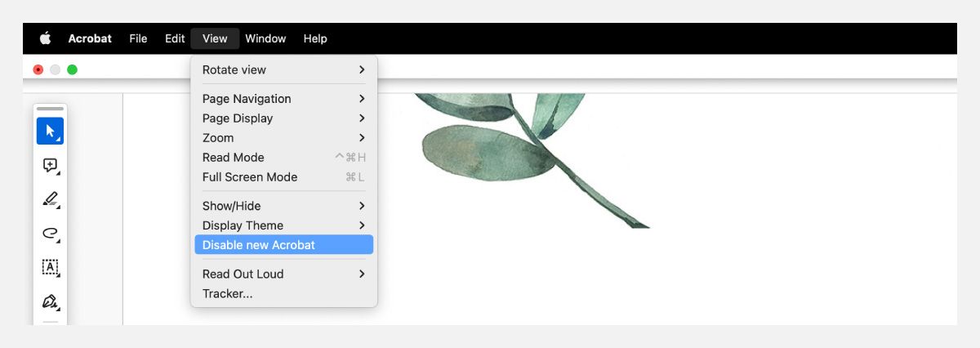Open the Edit menu
Image resolution: width=980 pixels, height=348 pixels.
coord(175,38)
